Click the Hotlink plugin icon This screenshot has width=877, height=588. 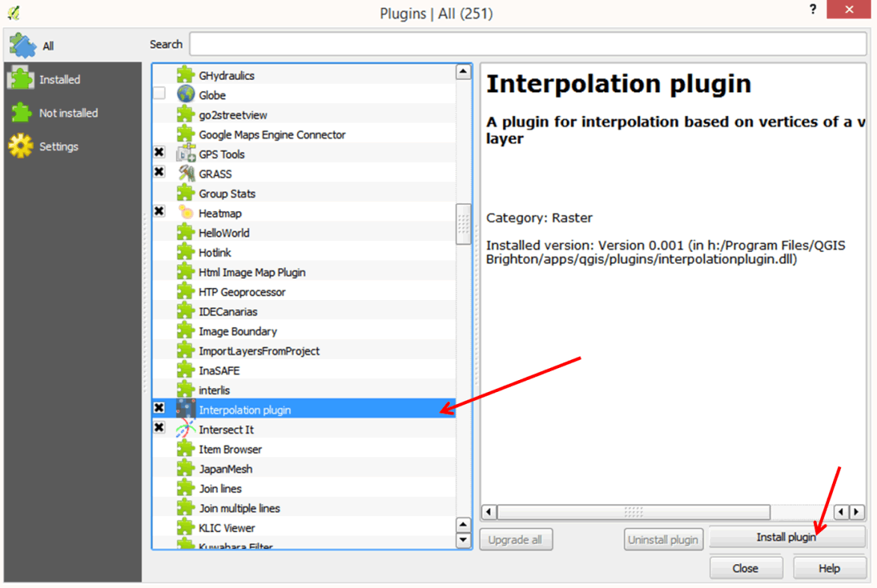pyautogui.click(x=185, y=252)
